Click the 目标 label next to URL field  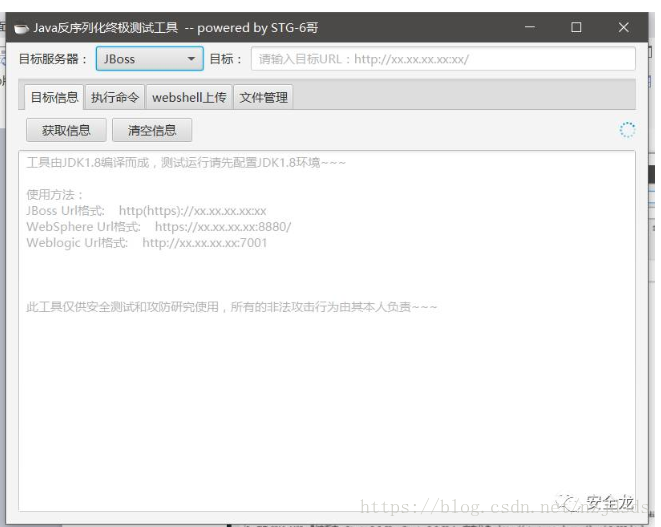click(x=226, y=59)
